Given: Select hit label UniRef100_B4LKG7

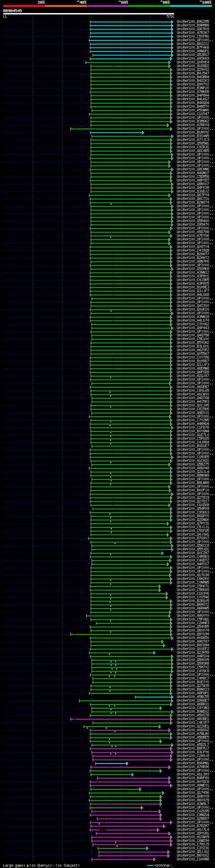Looking at the screenshot, I should click(193, 99).
